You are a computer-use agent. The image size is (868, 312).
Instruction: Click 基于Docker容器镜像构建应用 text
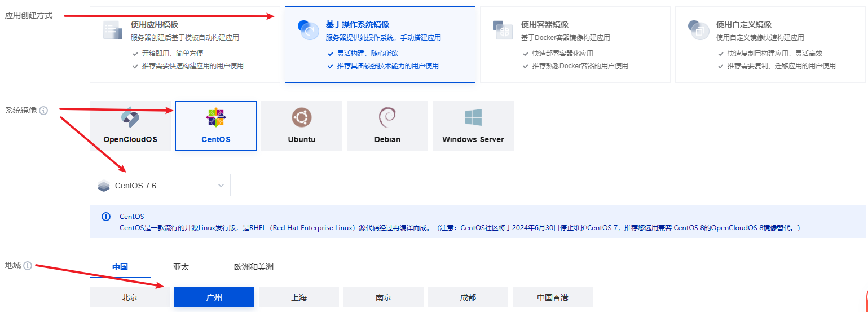[x=566, y=38]
